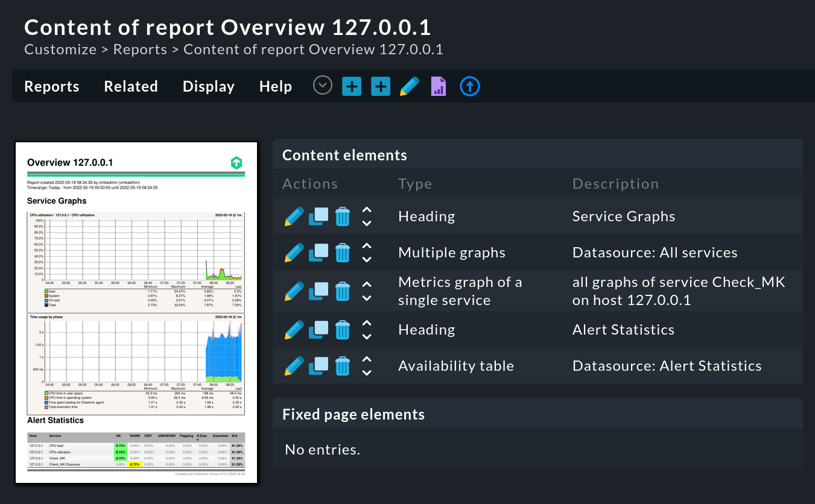Image resolution: width=815 pixels, height=504 pixels.
Task: Open the Help menu
Action: click(275, 86)
